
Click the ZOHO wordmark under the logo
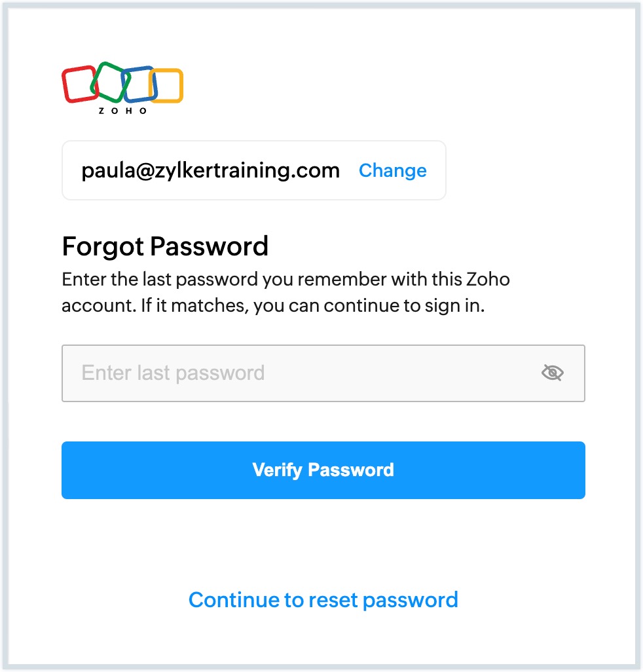click(122, 111)
